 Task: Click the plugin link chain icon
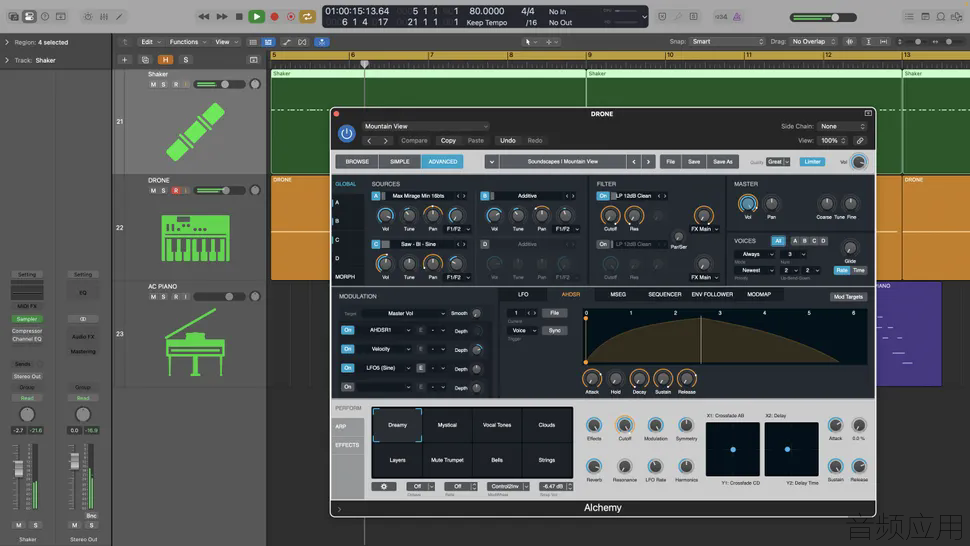tap(860, 140)
